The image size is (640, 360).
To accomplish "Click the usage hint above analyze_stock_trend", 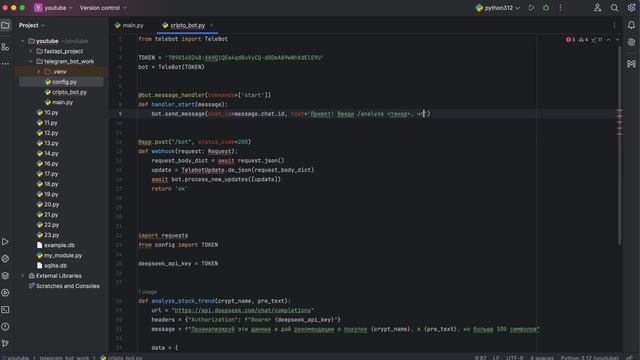I will [x=147, y=292].
